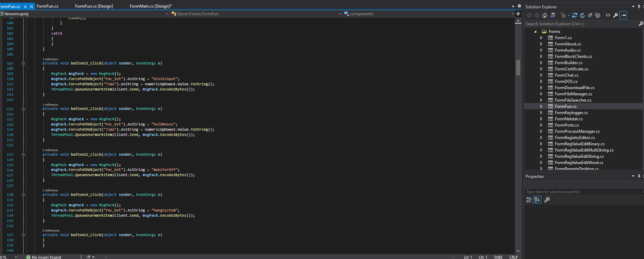Toggle Preview Selected Items in Solution Explorer

[623, 15]
